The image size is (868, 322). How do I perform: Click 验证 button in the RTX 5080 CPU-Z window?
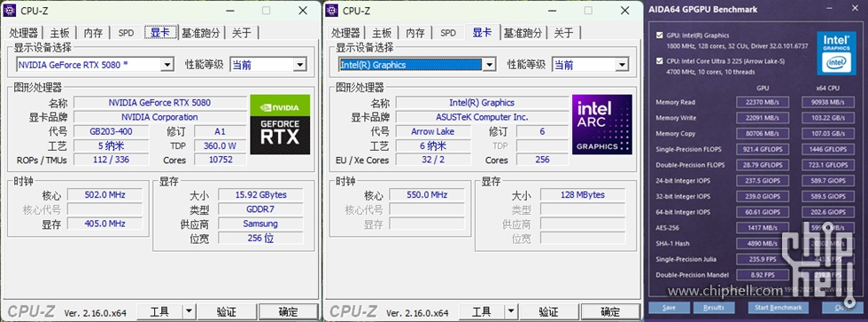point(226,312)
